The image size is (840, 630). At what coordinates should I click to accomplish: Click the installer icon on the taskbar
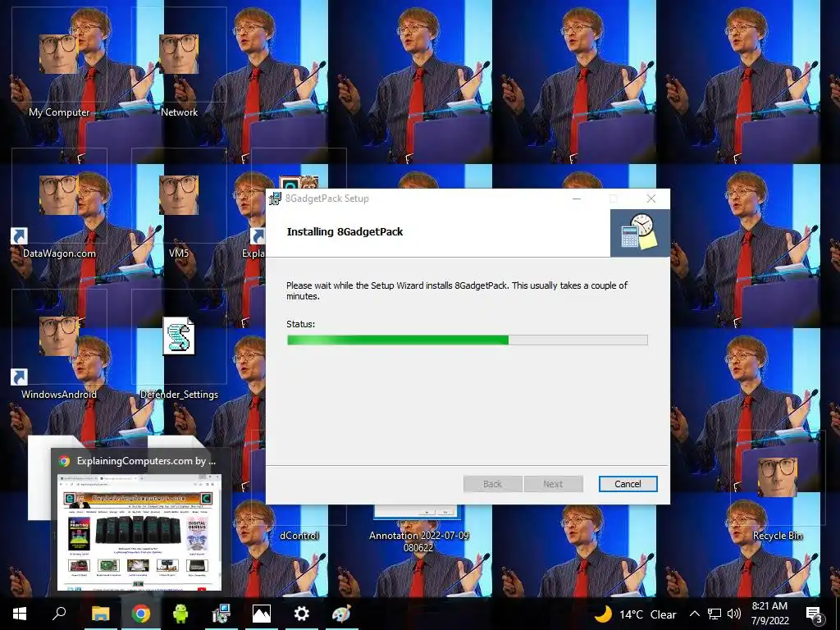[x=221, y=614]
